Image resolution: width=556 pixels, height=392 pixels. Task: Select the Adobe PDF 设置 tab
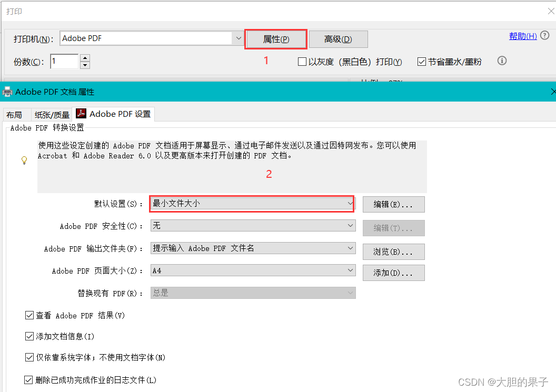114,114
